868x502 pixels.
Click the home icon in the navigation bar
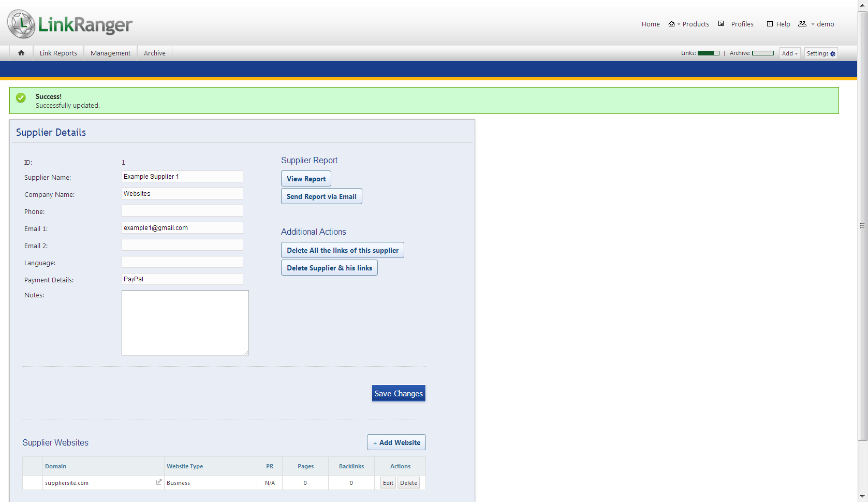21,53
